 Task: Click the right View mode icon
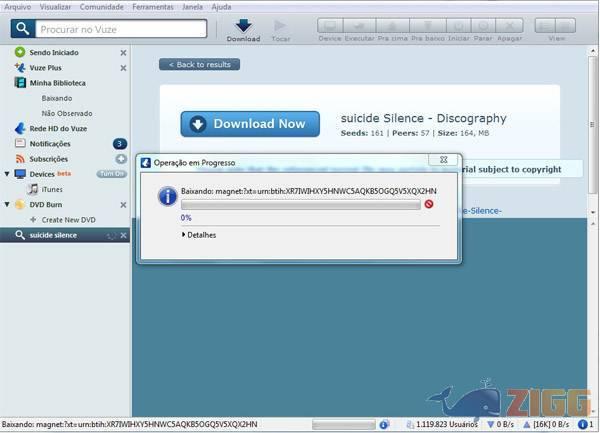tap(565, 26)
